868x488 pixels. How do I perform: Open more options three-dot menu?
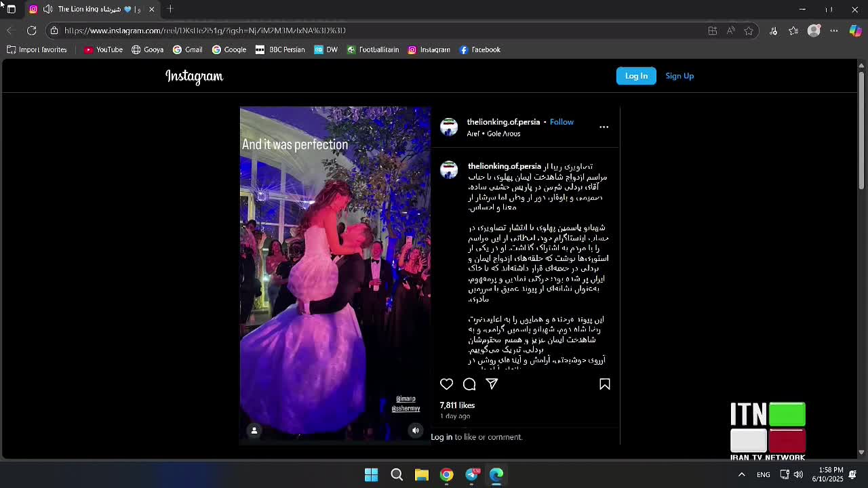pos(604,127)
